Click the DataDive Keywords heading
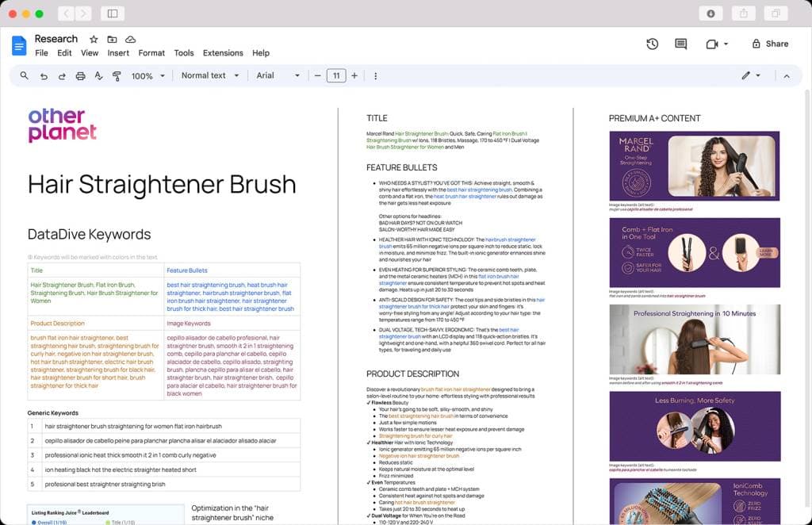 click(x=89, y=234)
